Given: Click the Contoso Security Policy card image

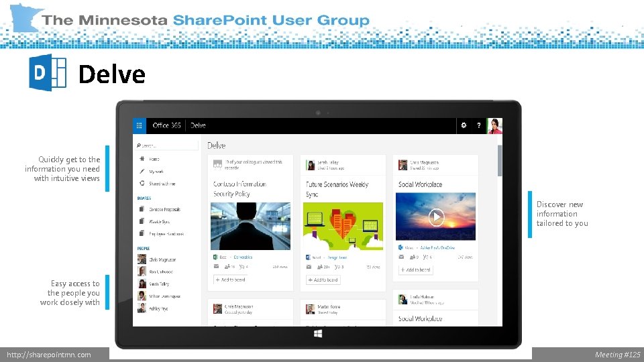Looking at the screenshot, I should pyautogui.click(x=250, y=226).
